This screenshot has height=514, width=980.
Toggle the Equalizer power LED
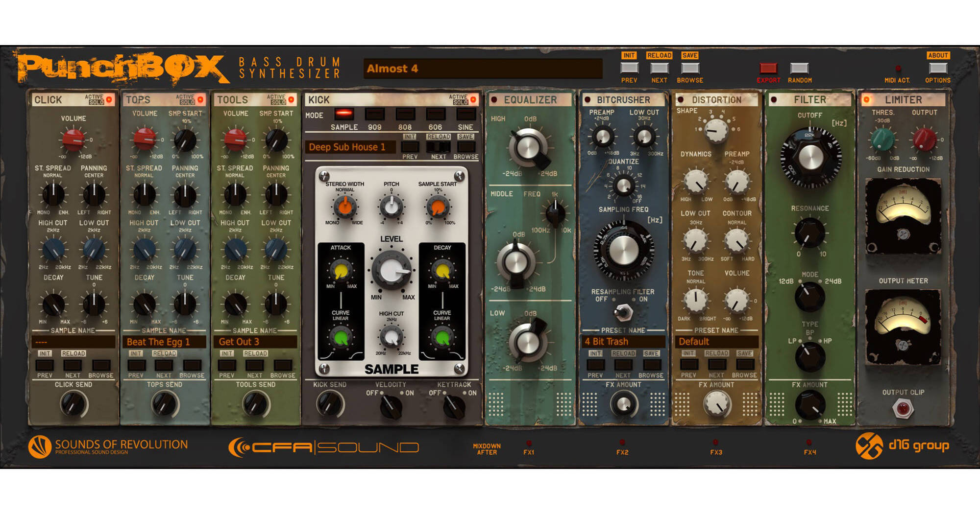coord(494,100)
